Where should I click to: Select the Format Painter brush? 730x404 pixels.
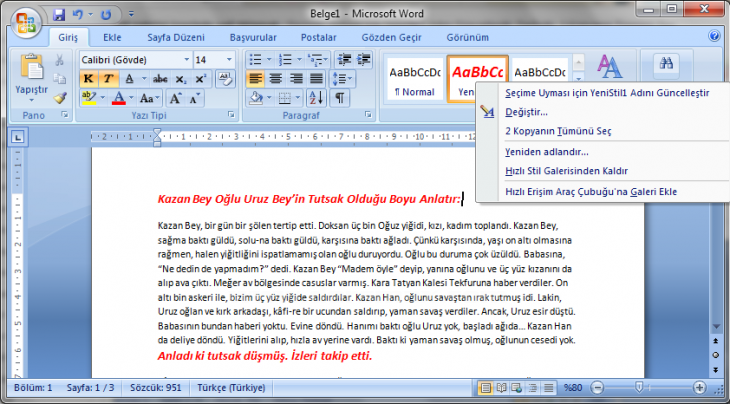click(60, 98)
